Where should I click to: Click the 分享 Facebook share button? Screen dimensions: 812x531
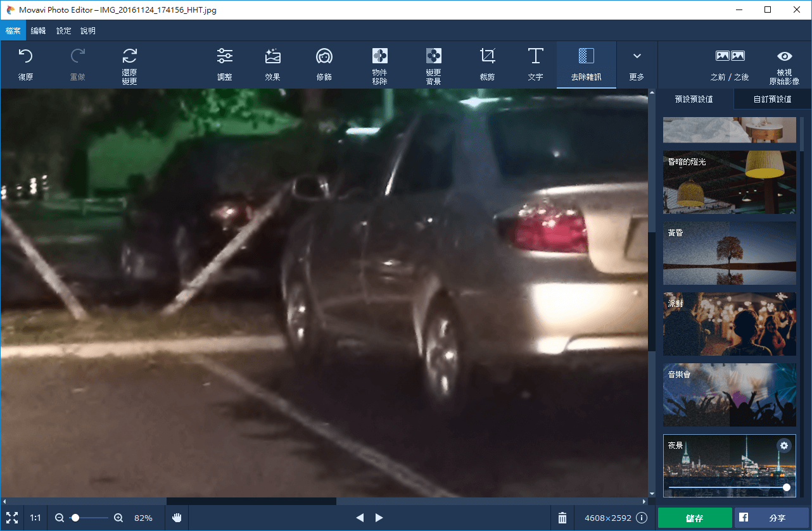[772, 518]
